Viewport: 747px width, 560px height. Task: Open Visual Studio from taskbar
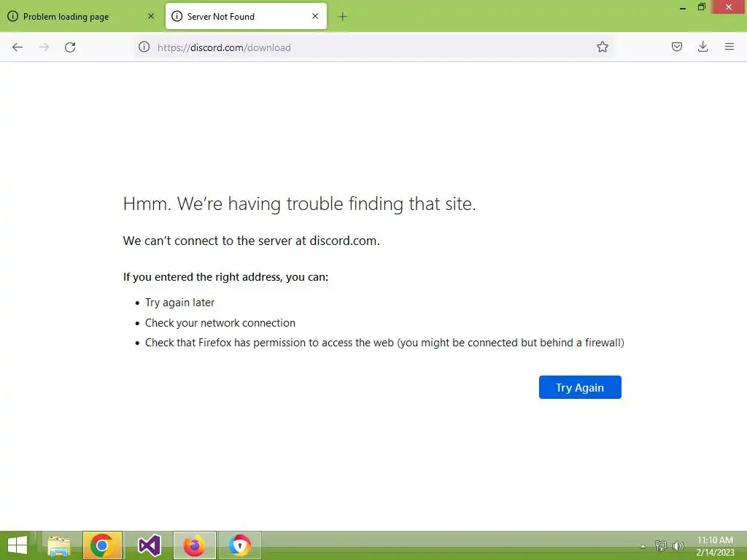149,545
